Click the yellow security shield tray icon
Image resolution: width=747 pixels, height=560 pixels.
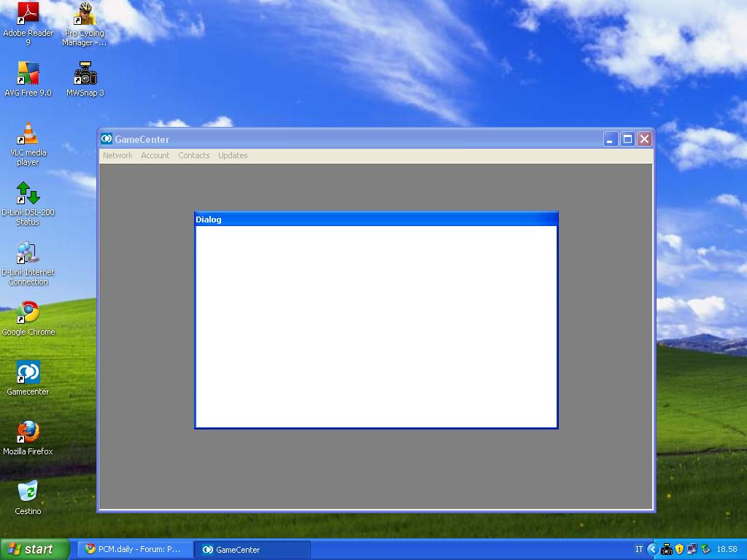click(x=679, y=550)
